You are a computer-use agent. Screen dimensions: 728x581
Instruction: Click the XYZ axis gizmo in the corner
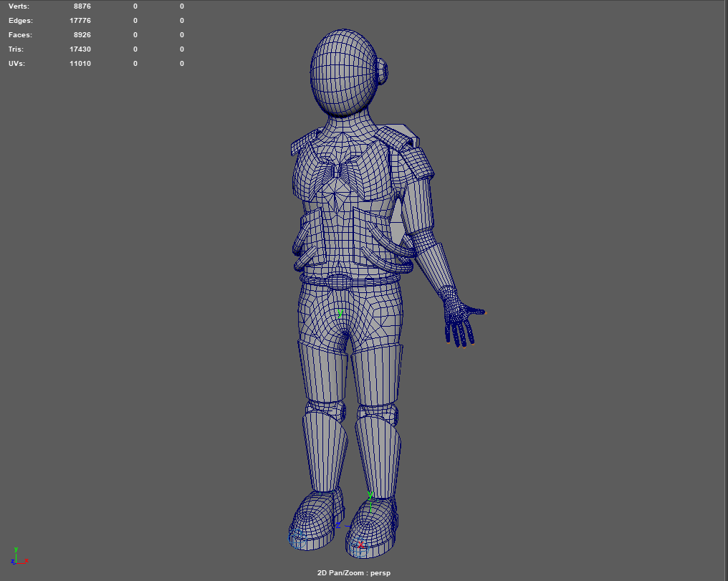pos(18,556)
